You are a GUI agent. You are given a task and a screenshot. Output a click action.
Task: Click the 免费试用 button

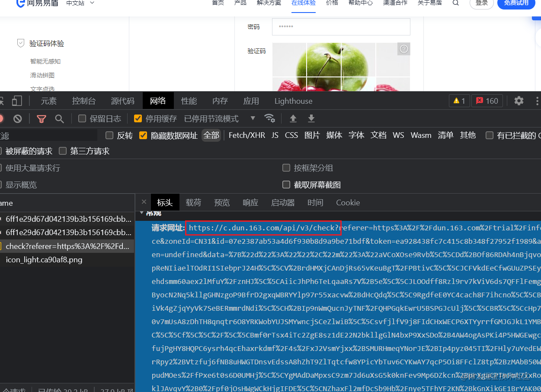(516, 3)
